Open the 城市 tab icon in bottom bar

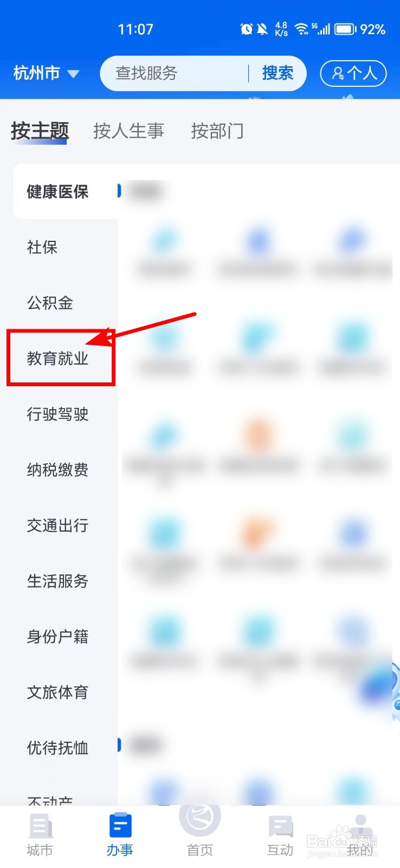tap(40, 827)
